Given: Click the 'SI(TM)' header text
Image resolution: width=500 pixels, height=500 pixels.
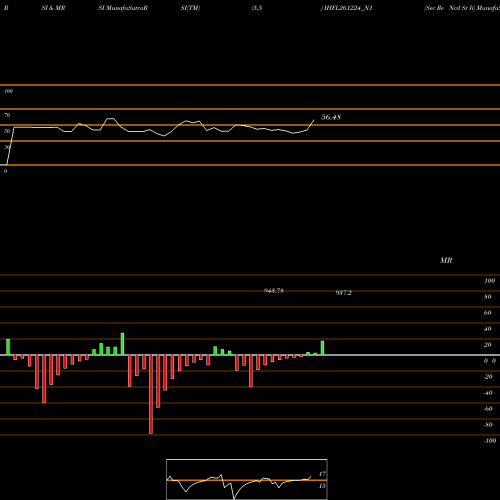Looking at the screenshot, I should (x=190, y=8).
